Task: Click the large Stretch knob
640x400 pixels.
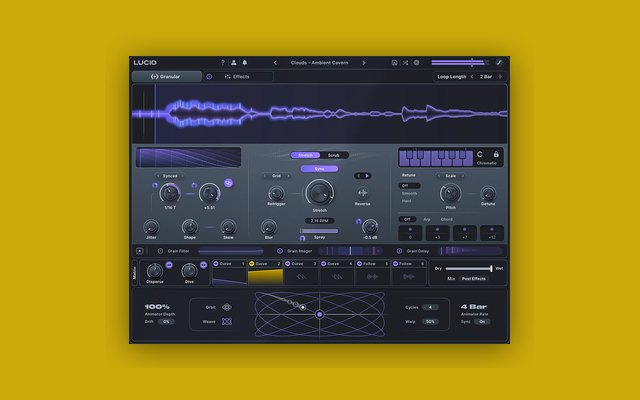Action: 320,193
